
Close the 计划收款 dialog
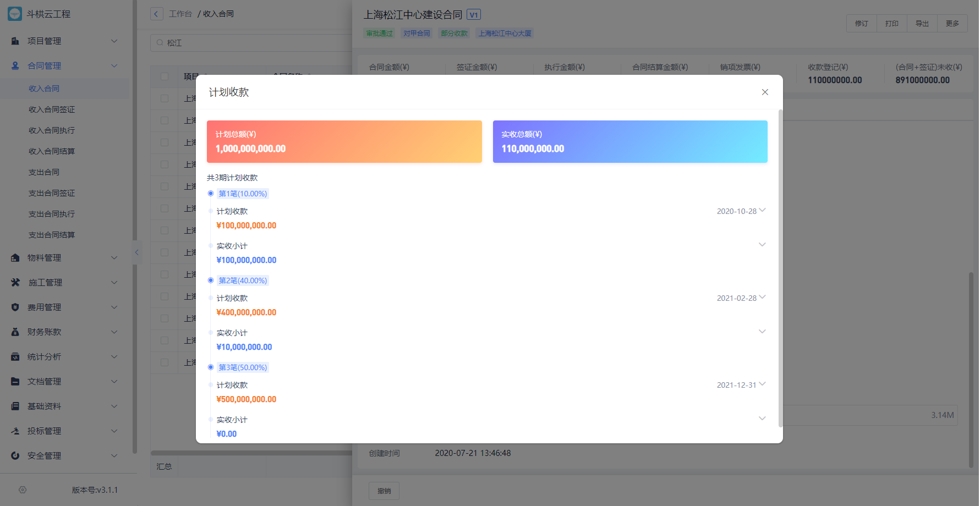[x=765, y=92]
